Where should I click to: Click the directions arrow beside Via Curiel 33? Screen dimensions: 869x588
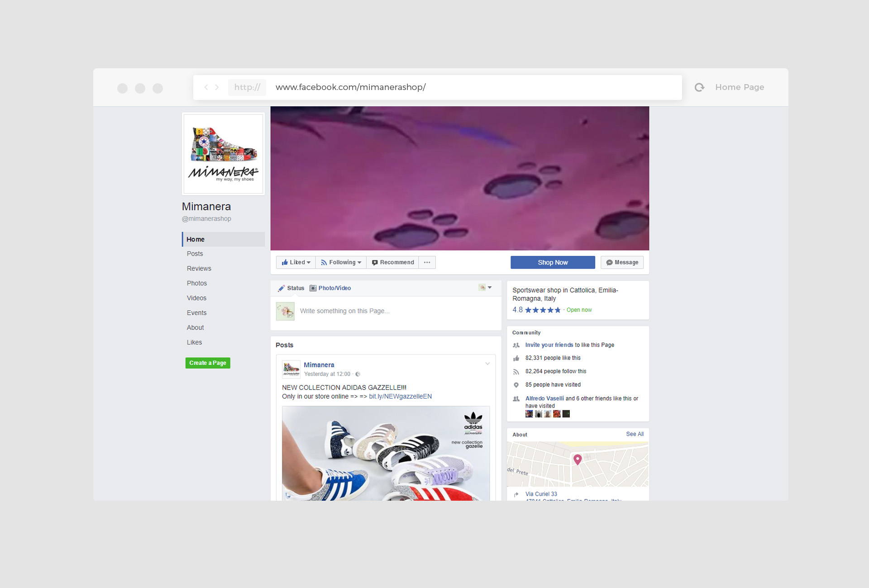[x=516, y=494]
